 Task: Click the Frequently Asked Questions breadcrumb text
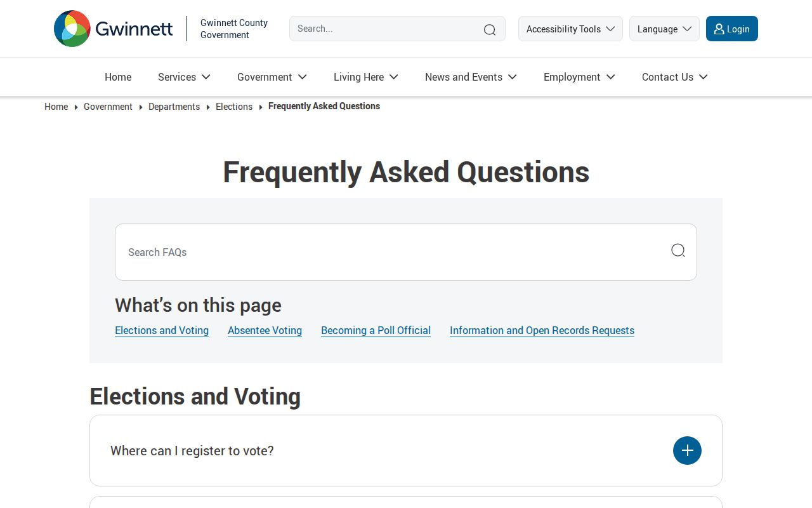point(324,106)
